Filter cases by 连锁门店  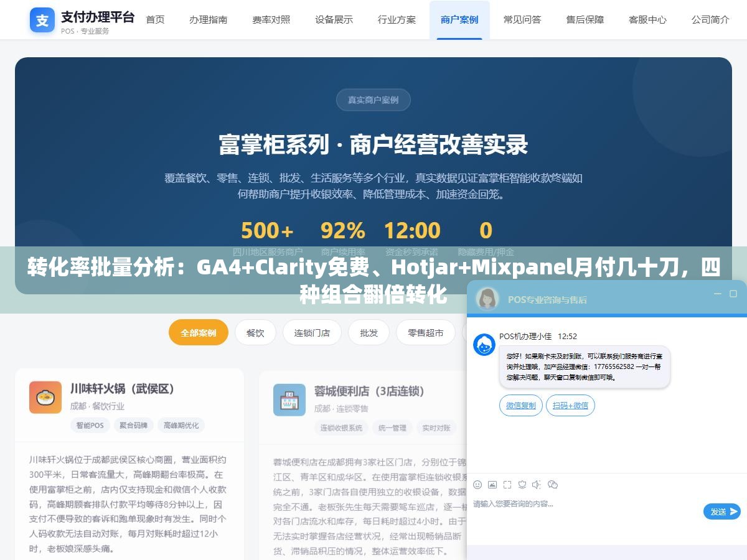[312, 333]
